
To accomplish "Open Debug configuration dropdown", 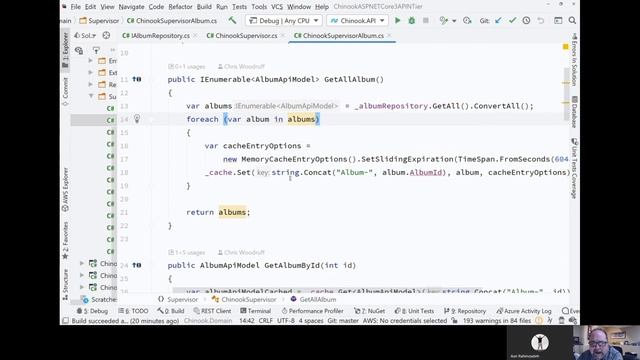I will click(284, 20).
